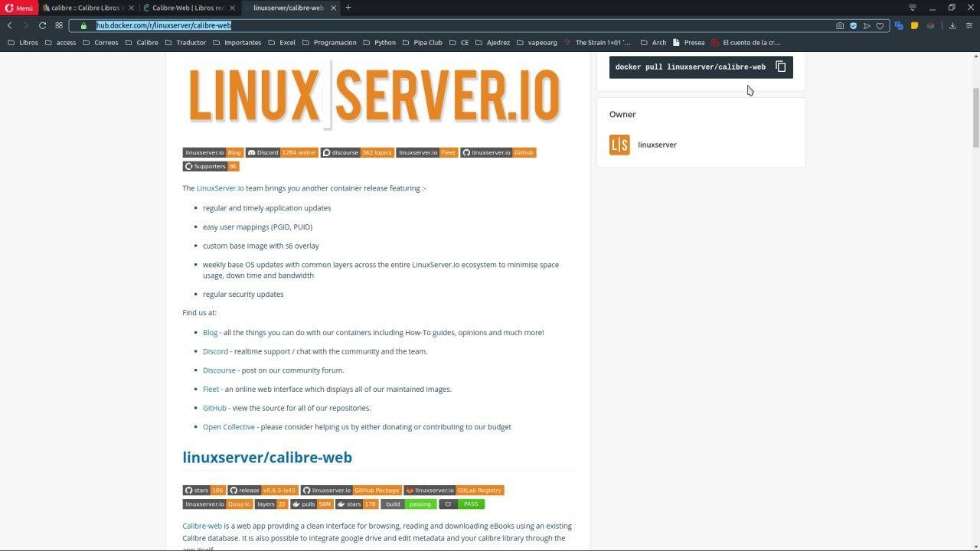Take a snapshot with the camera icon
This screenshot has width=980, height=551.
pyautogui.click(x=840, y=25)
